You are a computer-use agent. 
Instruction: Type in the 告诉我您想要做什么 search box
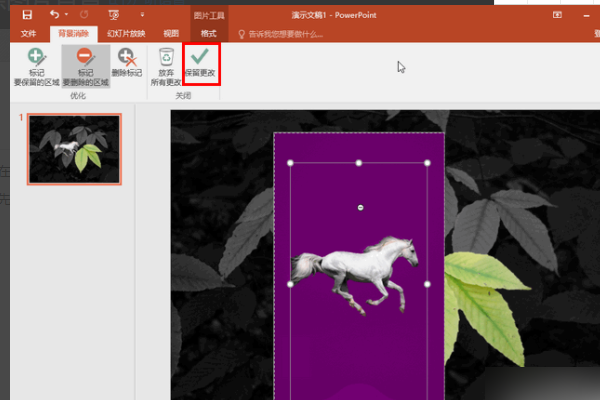(x=285, y=34)
